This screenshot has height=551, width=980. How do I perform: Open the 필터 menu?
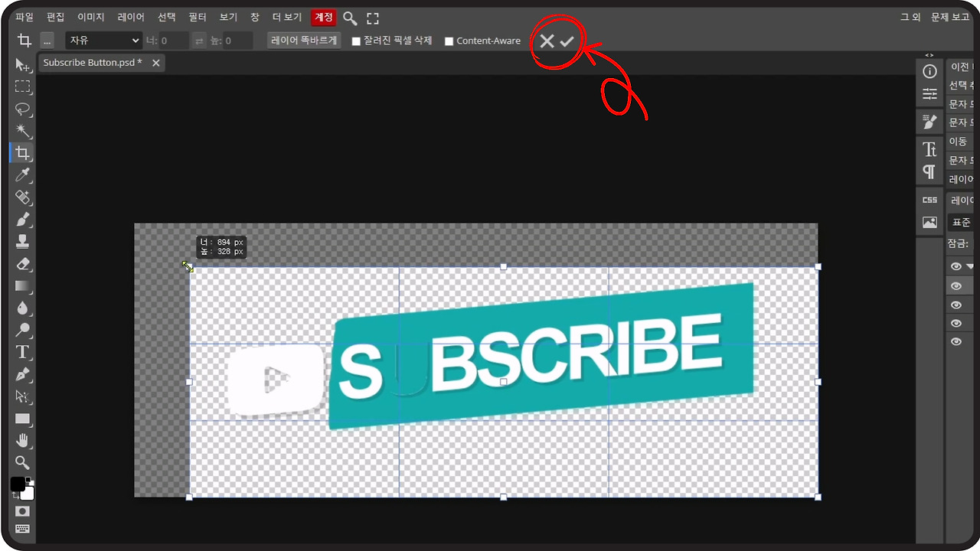[x=198, y=17]
